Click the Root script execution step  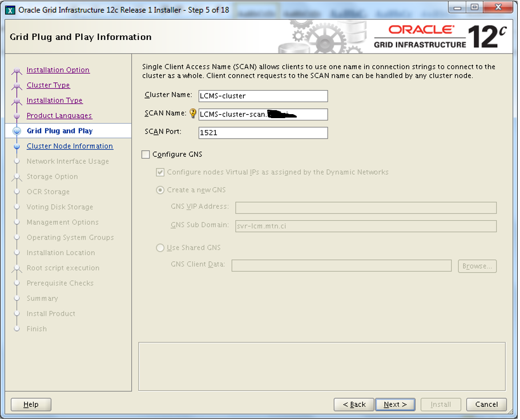coord(63,269)
